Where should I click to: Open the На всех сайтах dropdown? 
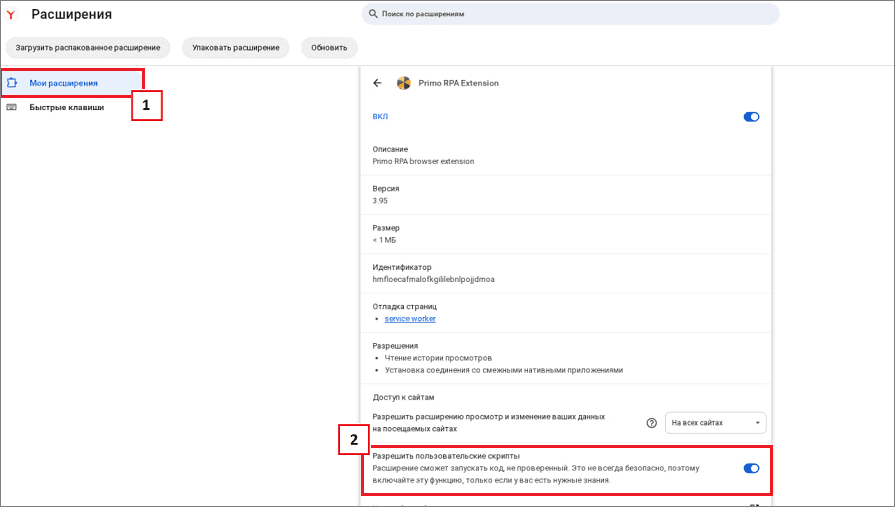[715, 423]
